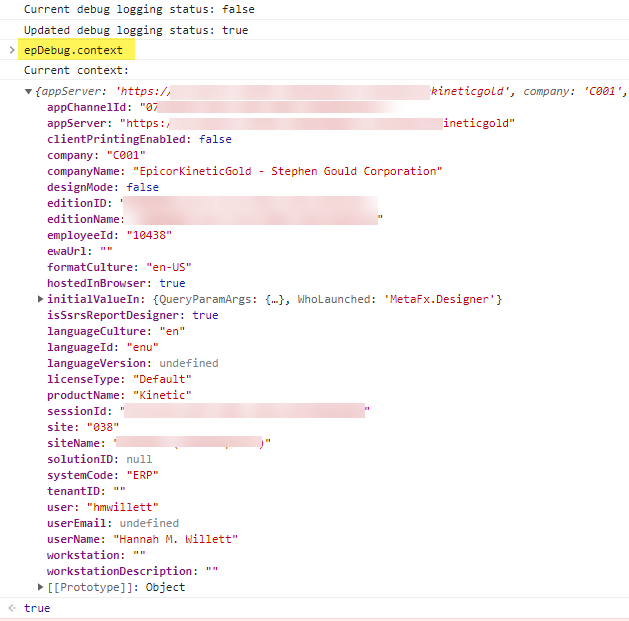Click the editionName property name
This screenshot has width=629, height=621.
point(85,219)
